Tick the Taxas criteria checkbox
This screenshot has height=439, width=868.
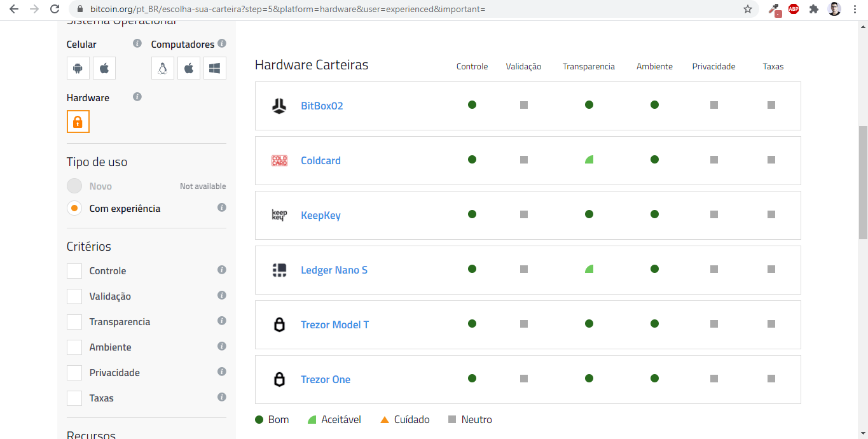74,398
